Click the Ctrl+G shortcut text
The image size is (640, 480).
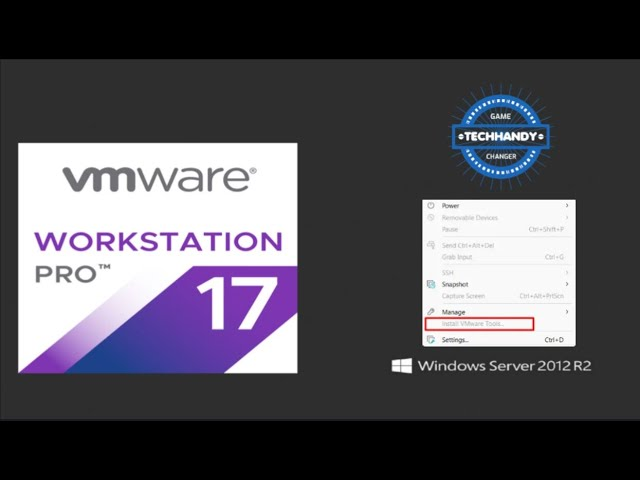[x=554, y=257]
